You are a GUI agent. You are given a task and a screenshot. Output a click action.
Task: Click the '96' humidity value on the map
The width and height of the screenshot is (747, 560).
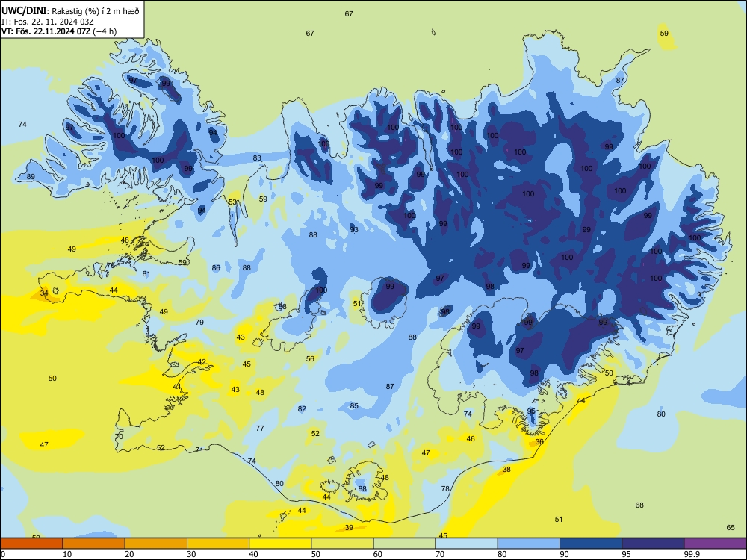point(445,312)
